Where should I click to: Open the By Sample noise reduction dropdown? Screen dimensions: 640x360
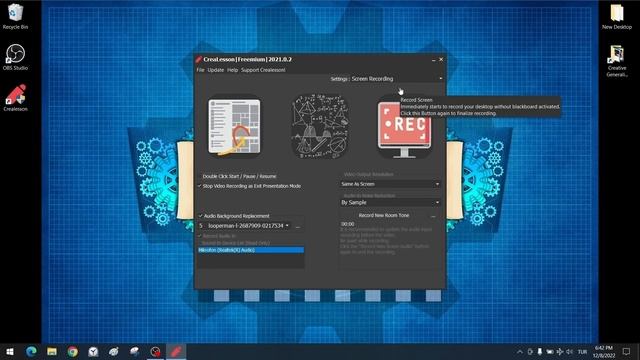390,202
